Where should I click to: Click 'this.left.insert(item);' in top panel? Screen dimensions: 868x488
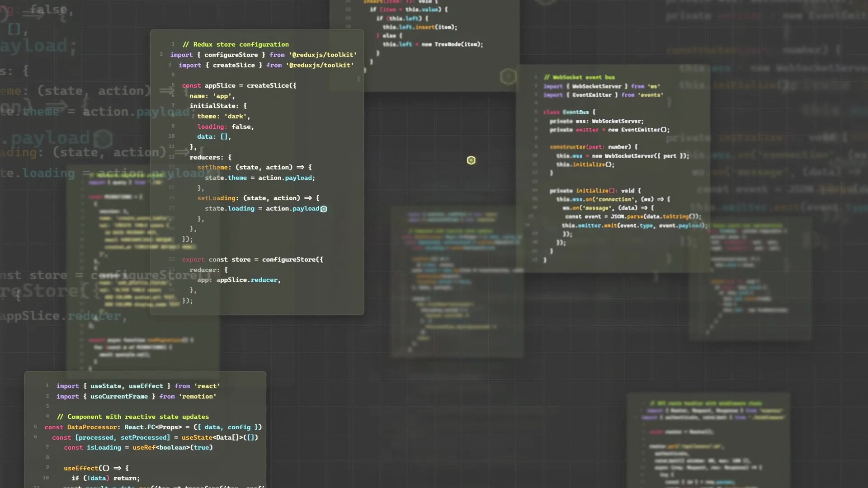(420, 27)
